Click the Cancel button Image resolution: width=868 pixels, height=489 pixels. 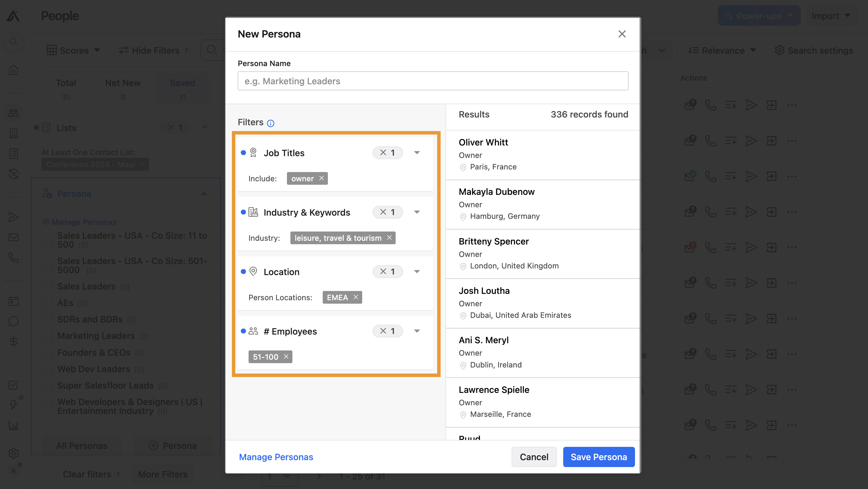(x=534, y=457)
